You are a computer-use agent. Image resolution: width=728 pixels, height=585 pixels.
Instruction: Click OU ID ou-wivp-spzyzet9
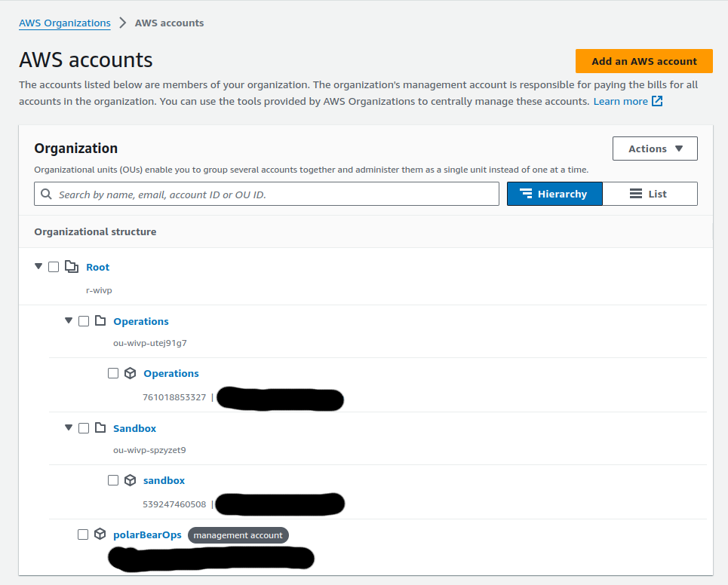click(149, 450)
